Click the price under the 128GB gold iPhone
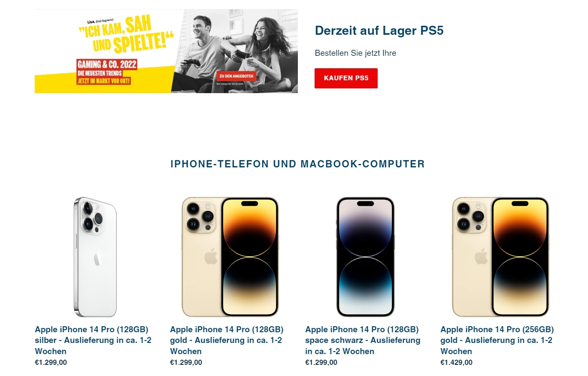588x376 pixels. pos(186,362)
